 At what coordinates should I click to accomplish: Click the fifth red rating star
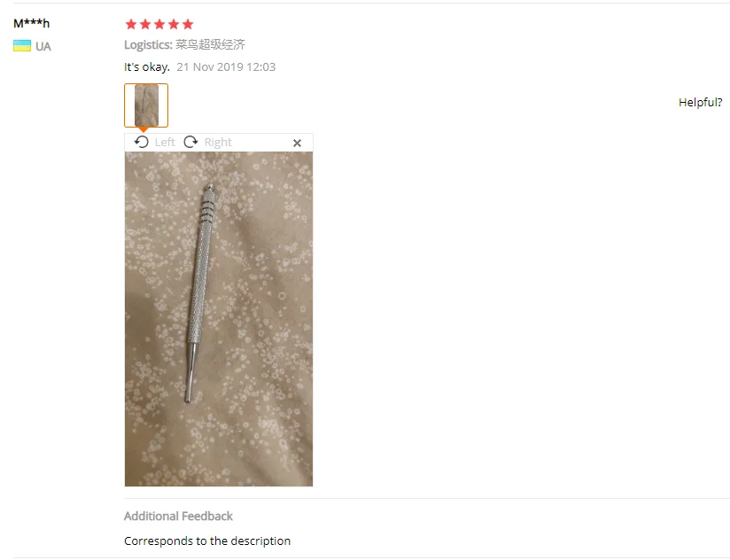pyautogui.click(x=188, y=24)
